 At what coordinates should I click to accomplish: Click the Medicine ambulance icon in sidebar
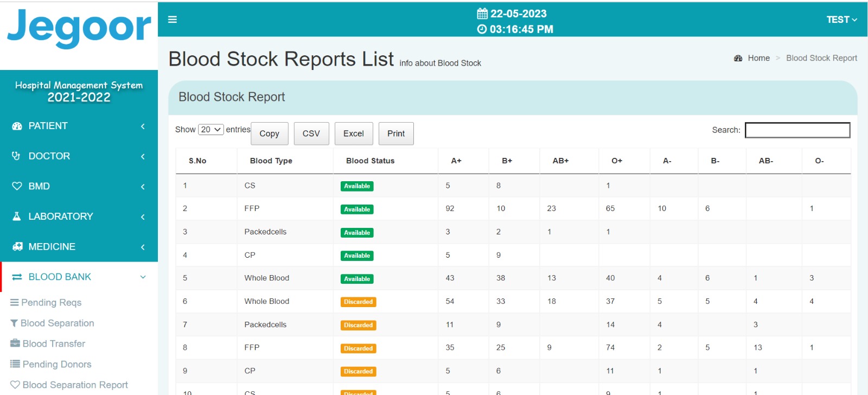click(17, 247)
